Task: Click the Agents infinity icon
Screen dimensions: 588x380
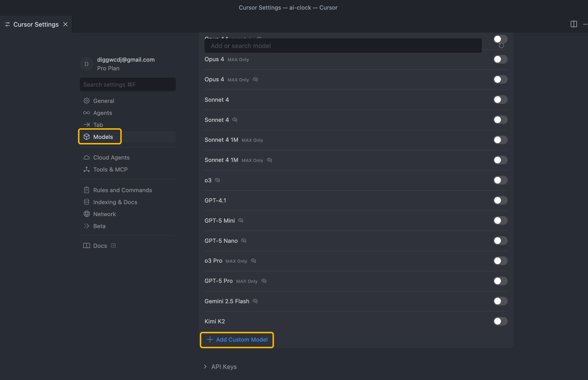Action: (x=86, y=113)
